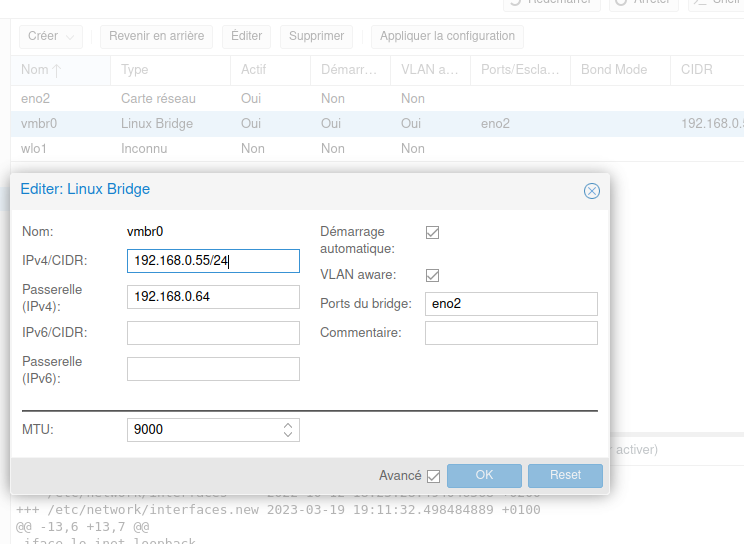The image size is (744, 544).
Task: Click the Passerelle (IPv6) input field
Action: [213, 369]
